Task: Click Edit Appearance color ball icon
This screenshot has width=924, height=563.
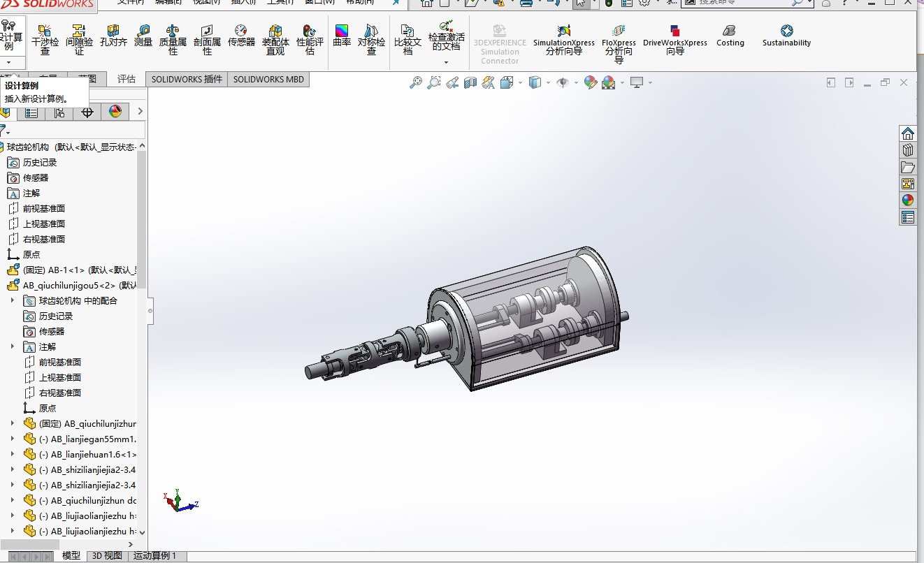Action: point(591,82)
